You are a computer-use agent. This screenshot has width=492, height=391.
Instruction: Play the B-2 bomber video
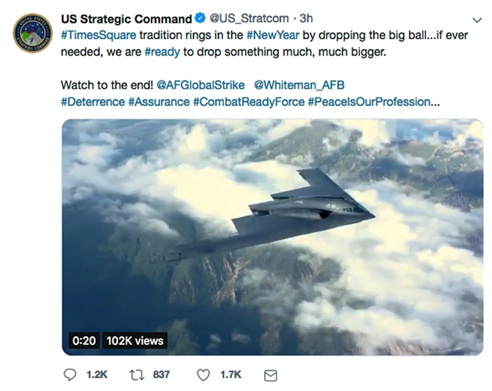pos(272,237)
